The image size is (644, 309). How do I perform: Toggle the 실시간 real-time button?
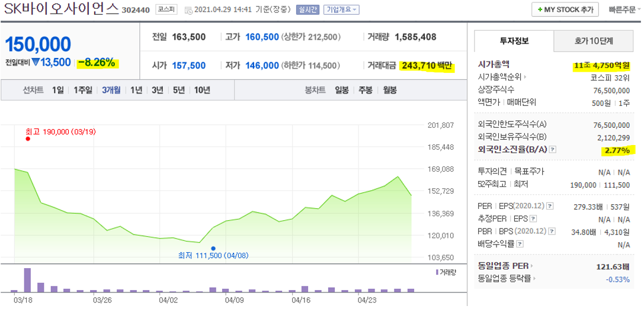pyautogui.click(x=307, y=9)
